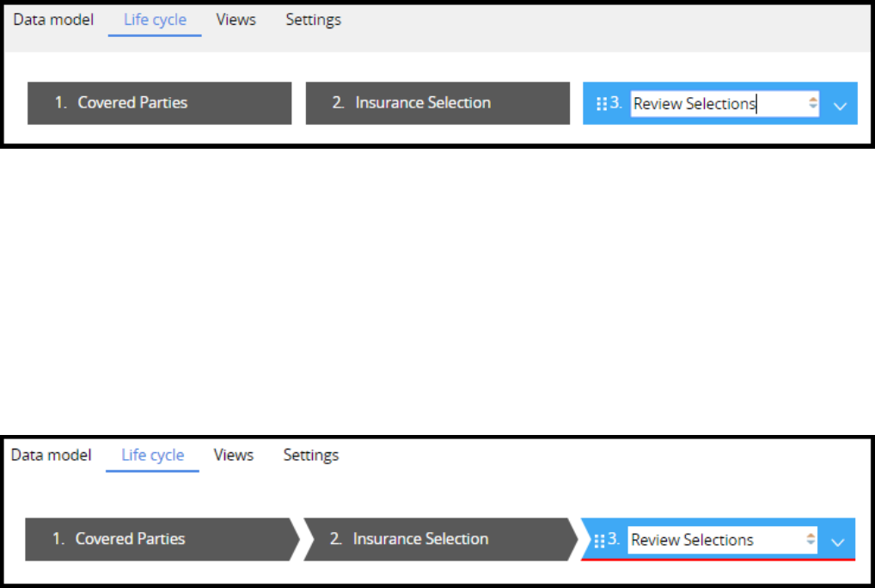Open the chevron dropdown on red-underlined Review Selections stage
The image size is (875, 588).
click(x=838, y=541)
